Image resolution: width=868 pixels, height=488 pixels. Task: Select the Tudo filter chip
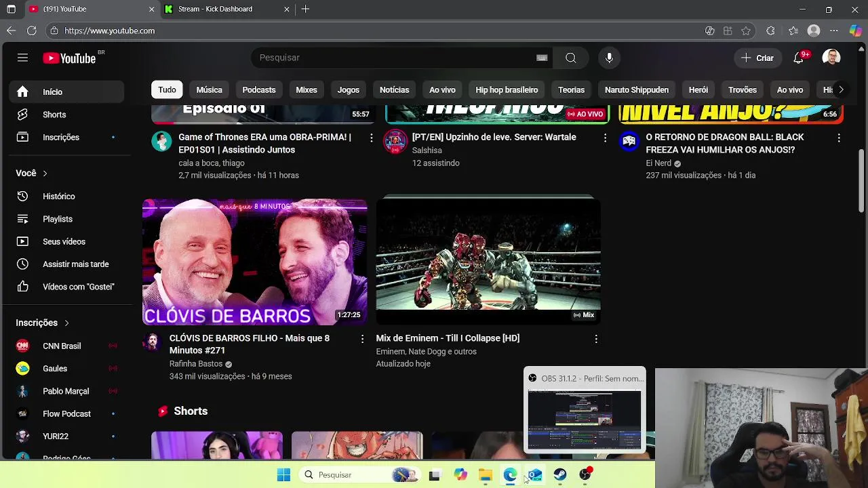tap(167, 89)
